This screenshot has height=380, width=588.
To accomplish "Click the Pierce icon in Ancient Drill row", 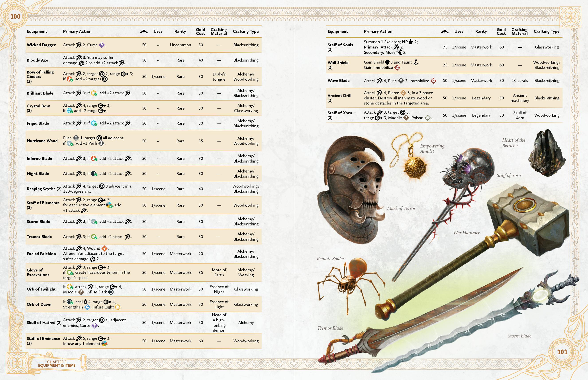I will tap(403, 93).
